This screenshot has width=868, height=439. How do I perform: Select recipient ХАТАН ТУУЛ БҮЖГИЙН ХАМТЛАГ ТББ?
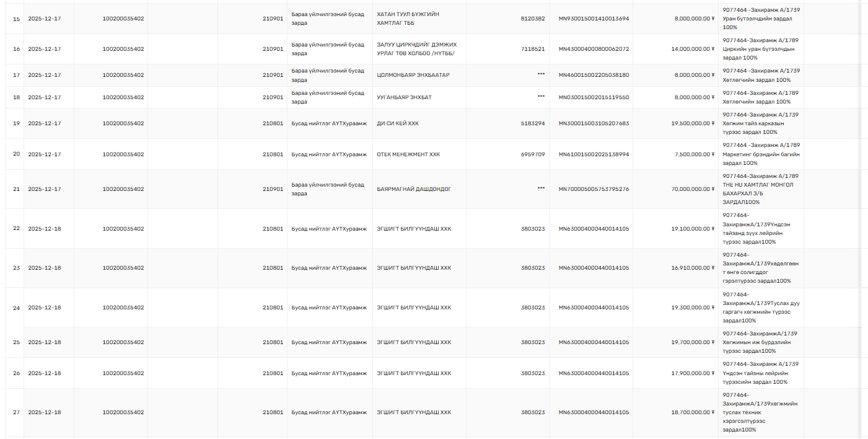click(408, 19)
